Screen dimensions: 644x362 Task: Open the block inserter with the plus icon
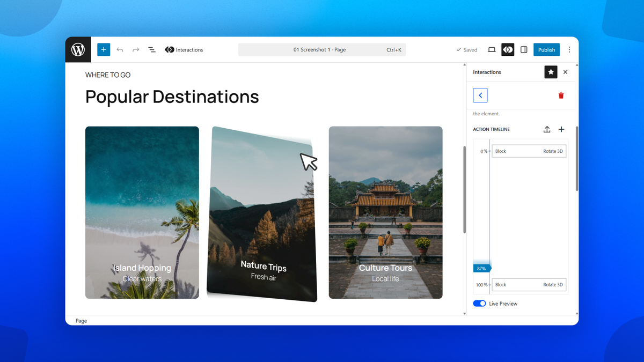[x=103, y=49]
